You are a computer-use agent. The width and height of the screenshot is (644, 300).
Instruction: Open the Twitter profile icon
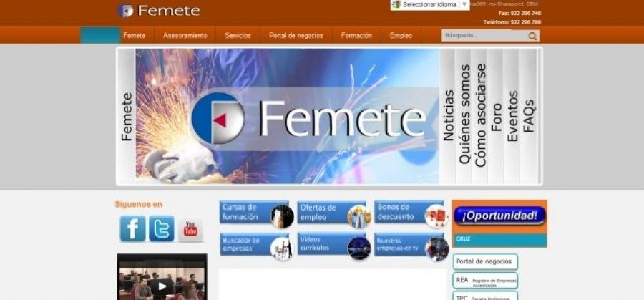tap(162, 228)
